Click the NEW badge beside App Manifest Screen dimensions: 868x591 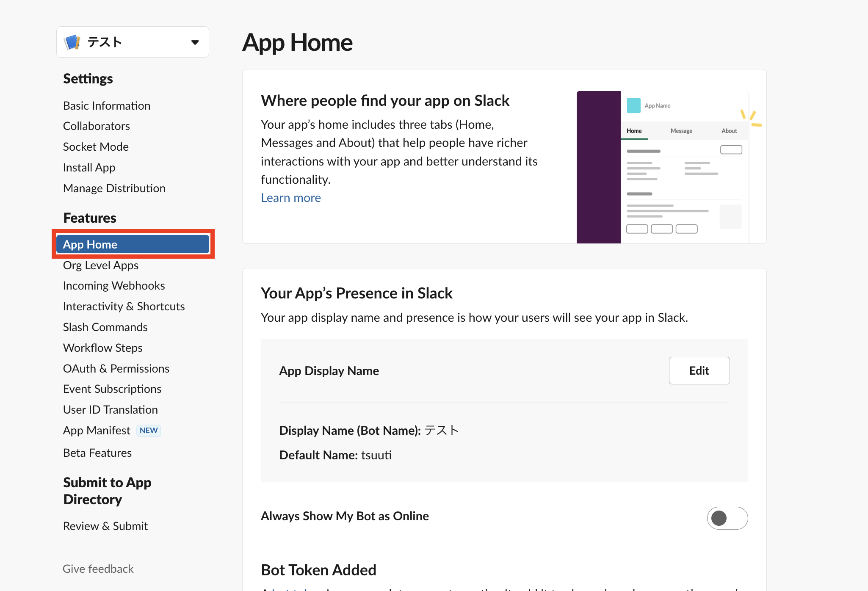148,430
